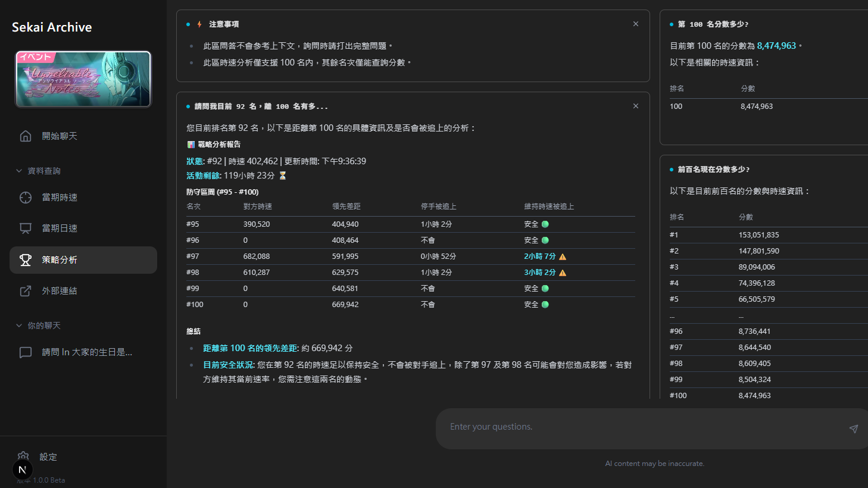Click the 當期日速 presentation icon

click(x=26, y=229)
